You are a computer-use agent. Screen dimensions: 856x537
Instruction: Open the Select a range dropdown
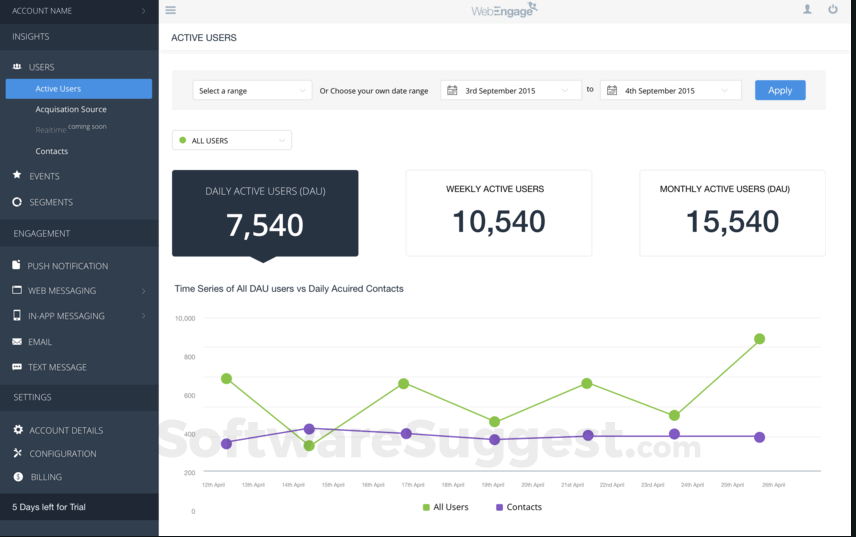[252, 91]
